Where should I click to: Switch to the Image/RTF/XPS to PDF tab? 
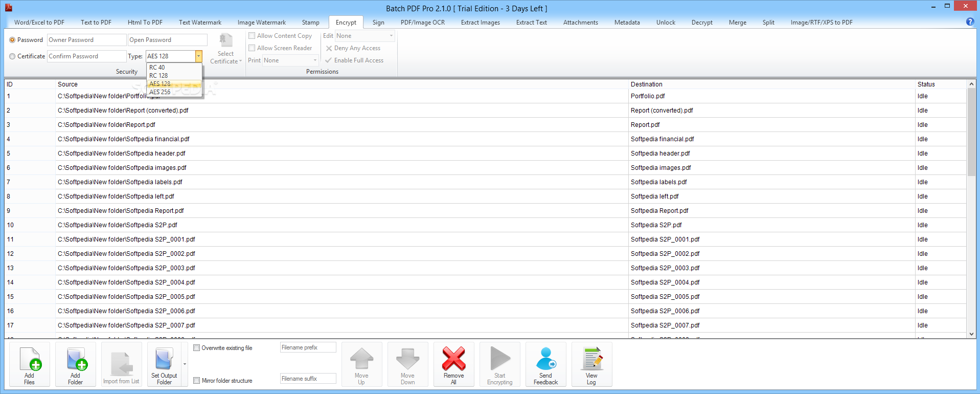pyautogui.click(x=822, y=23)
